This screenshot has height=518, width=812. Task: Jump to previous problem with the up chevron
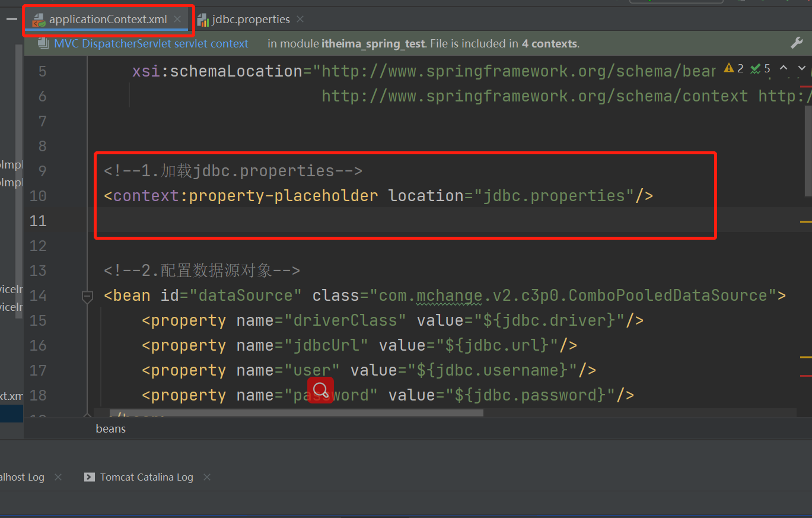[x=784, y=68]
